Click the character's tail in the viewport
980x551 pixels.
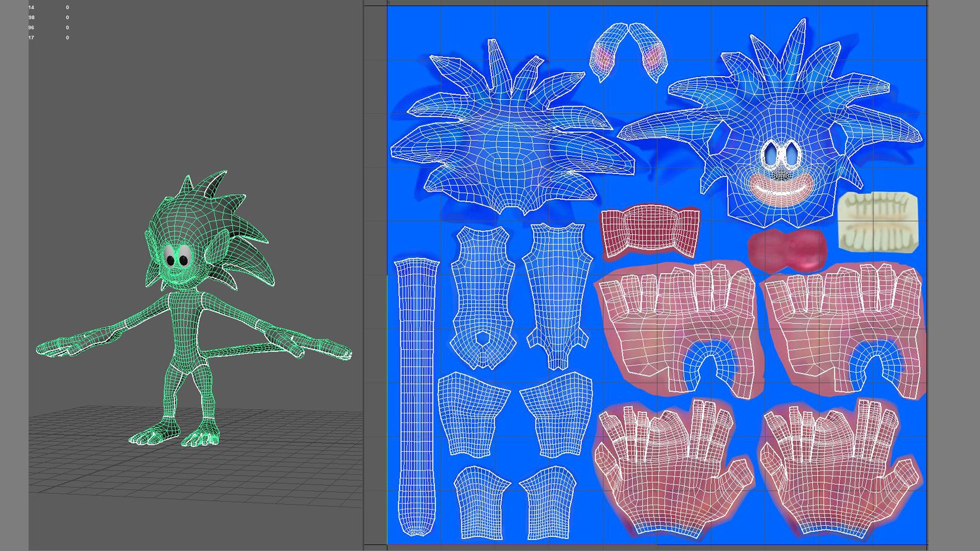(x=245, y=350)
